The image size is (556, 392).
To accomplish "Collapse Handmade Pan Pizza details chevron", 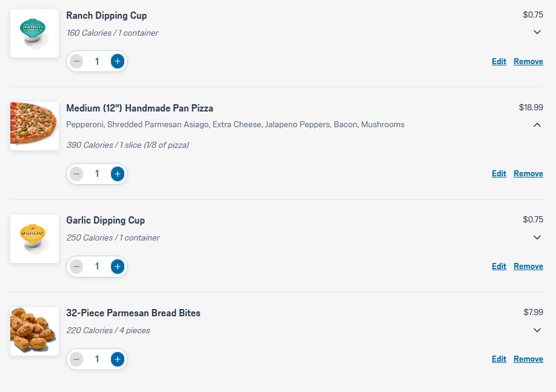I will click(x=537, y=125).
